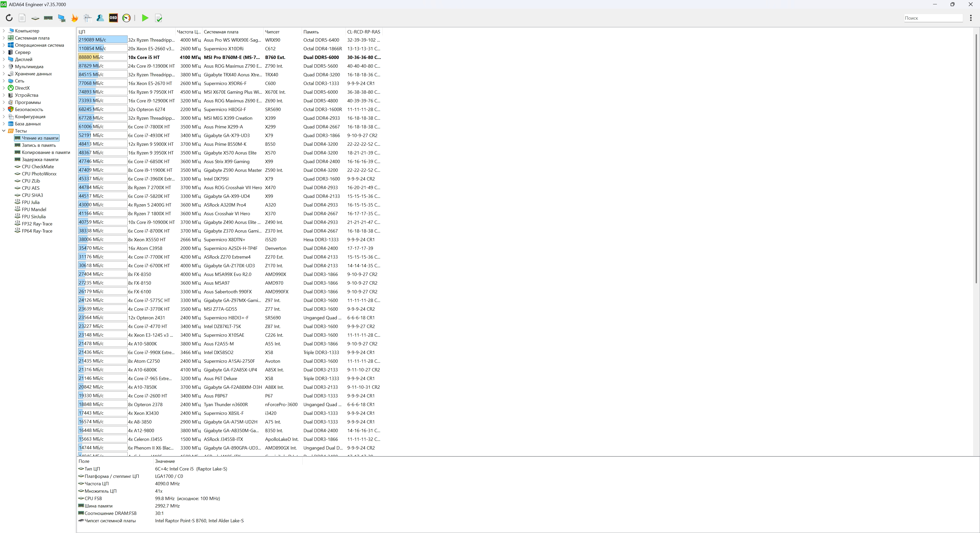Select the CPU PhotoWorxx benchmark

[39, 174]
